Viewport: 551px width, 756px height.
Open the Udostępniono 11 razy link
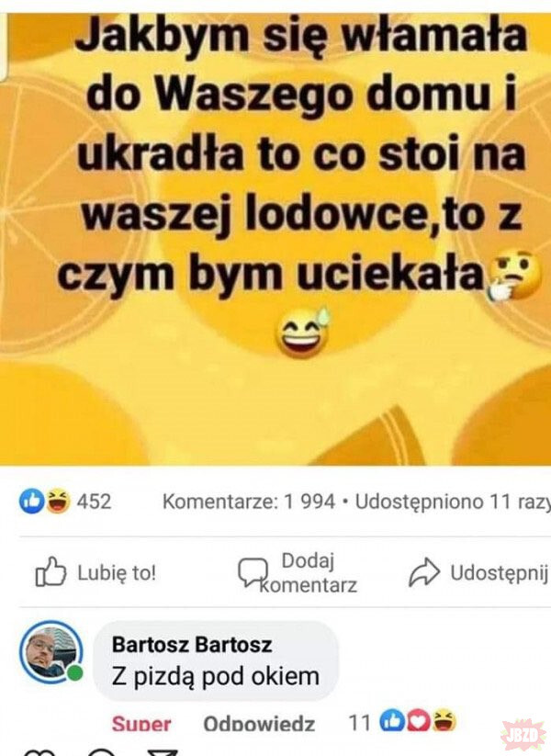click(x=452, y=502)
